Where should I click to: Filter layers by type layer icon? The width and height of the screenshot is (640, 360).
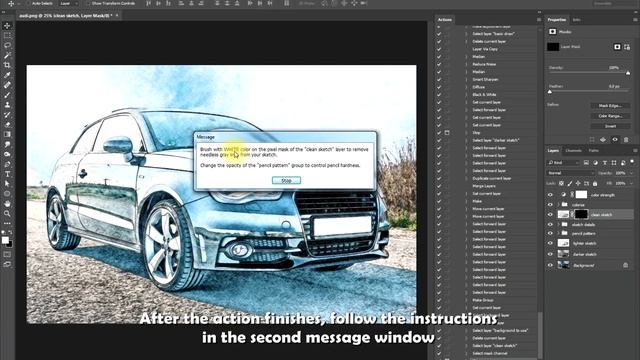coord(605,162)
